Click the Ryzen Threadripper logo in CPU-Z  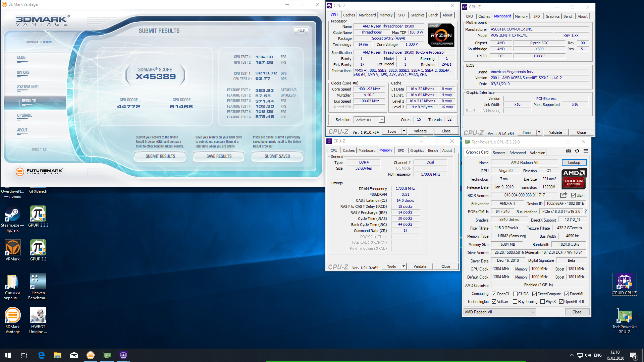point(441,35)
